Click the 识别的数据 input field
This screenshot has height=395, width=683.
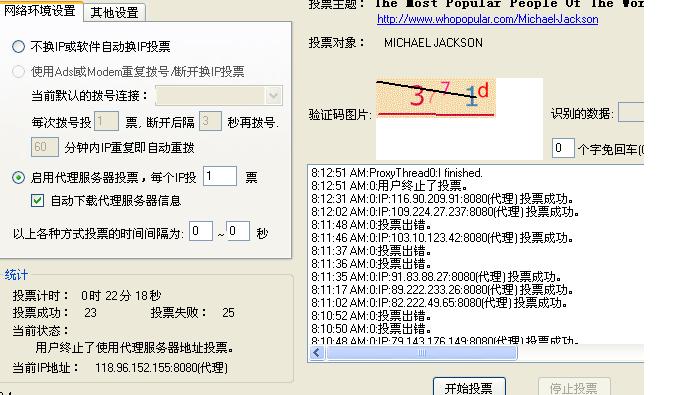(631, 112)
